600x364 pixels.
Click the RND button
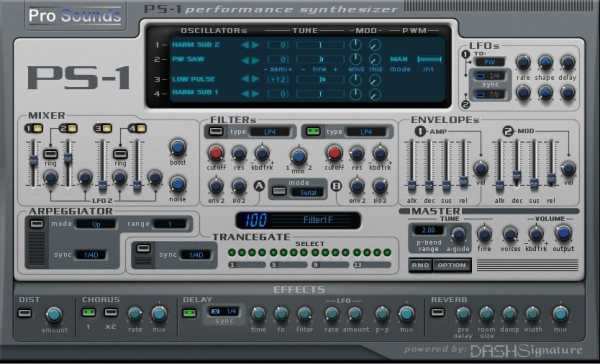[421, 266]
